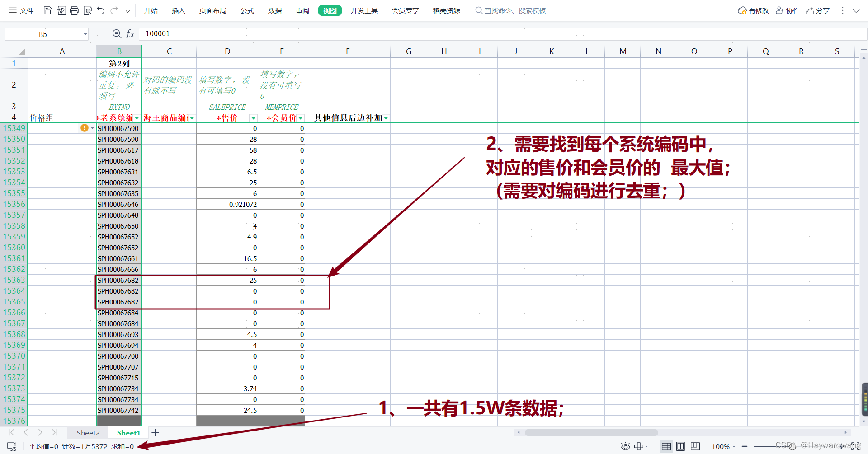
Task: Switch to page break preview icon
Action: tap(695, 446)
